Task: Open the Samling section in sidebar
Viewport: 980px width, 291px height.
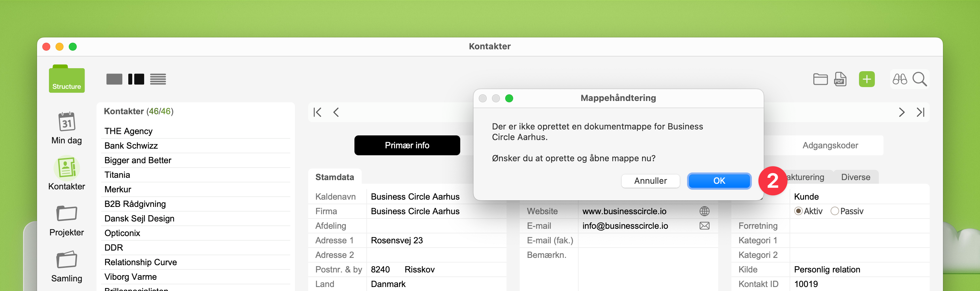Action: 66,260
